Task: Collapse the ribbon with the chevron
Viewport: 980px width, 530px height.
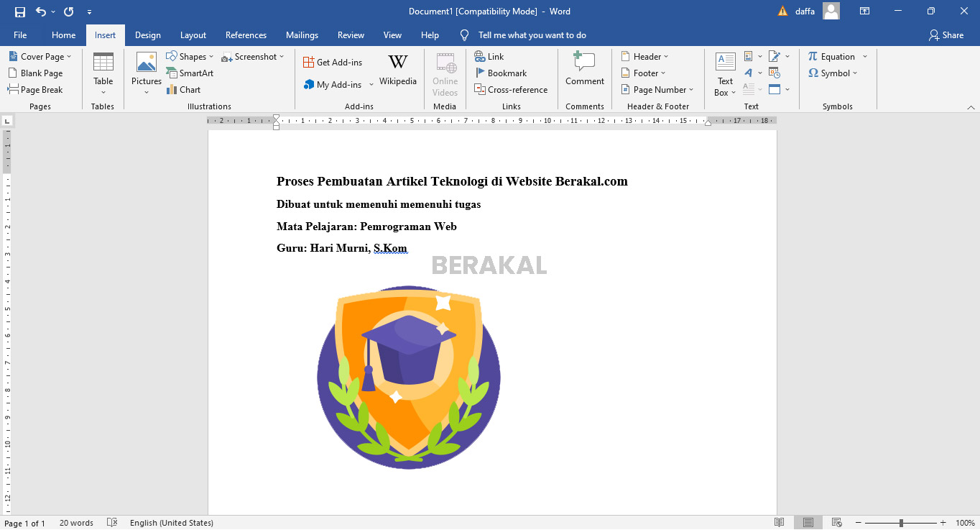Action: click(x=971, y=107)
